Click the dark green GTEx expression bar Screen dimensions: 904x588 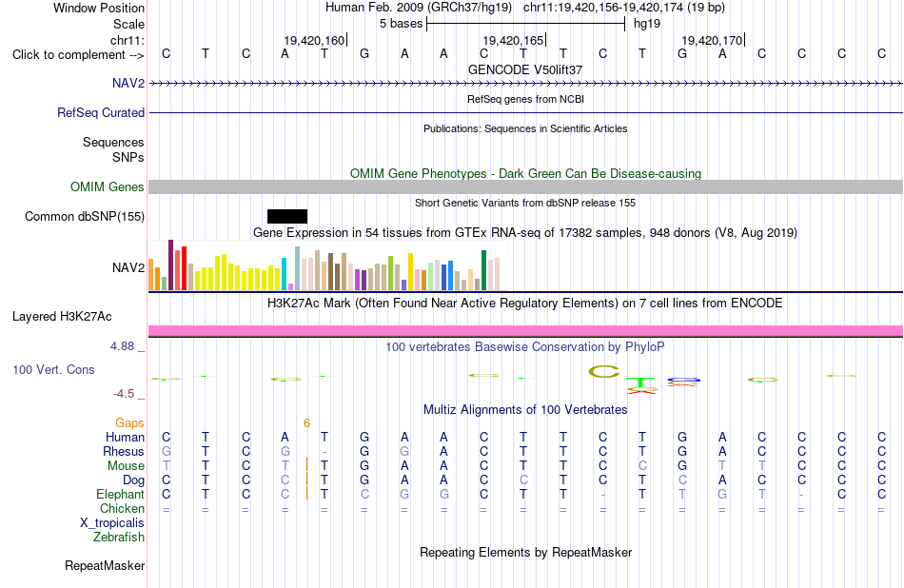pos(483,270)
